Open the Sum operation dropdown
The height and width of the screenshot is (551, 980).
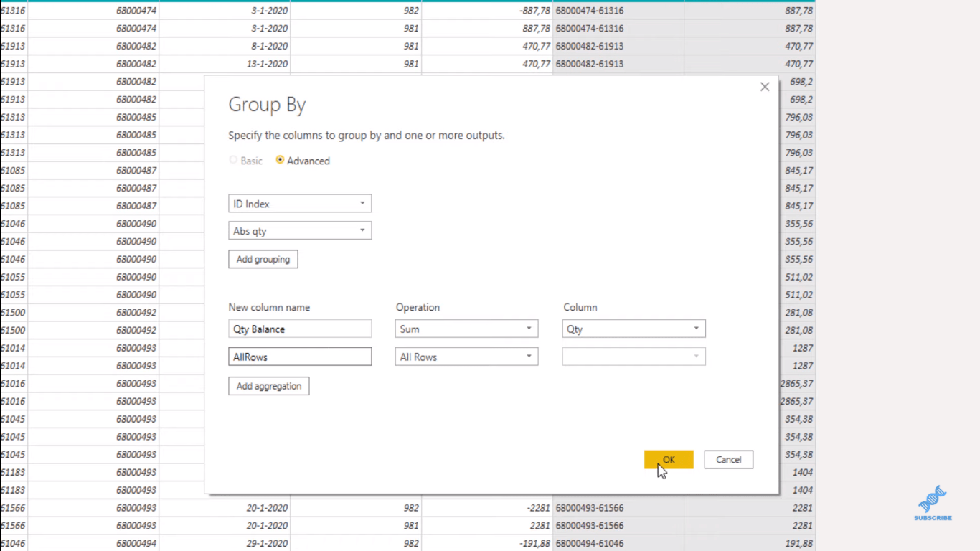point(466,329)
